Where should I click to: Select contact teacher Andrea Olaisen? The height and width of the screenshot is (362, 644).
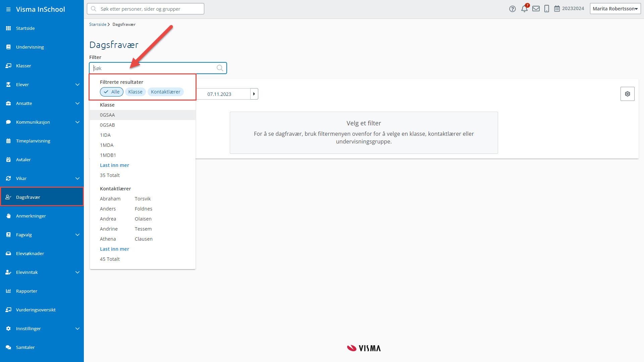[143, 219]
